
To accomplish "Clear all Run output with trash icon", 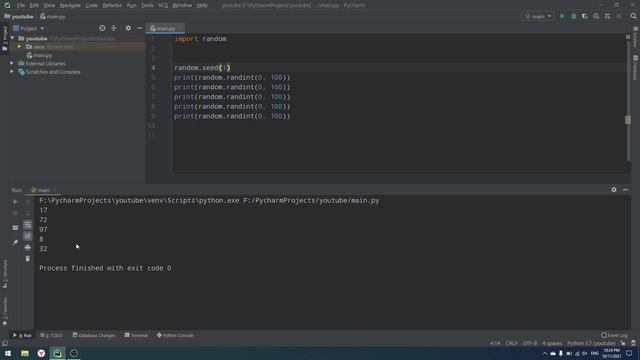I will coord(27,258).
